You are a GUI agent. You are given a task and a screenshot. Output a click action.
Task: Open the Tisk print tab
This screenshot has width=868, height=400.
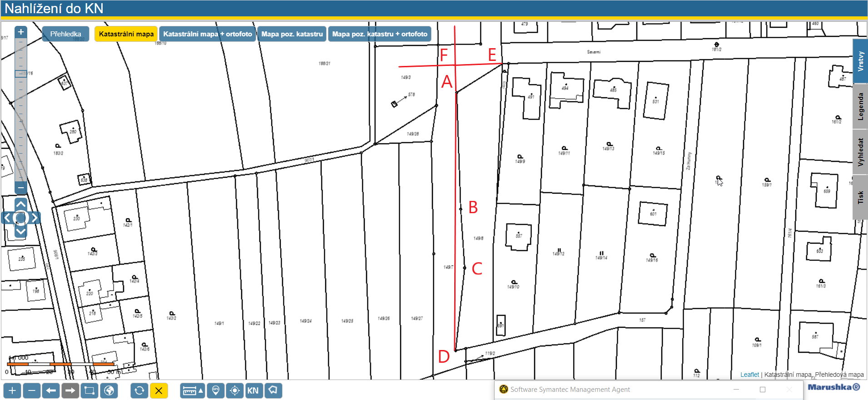860,197
